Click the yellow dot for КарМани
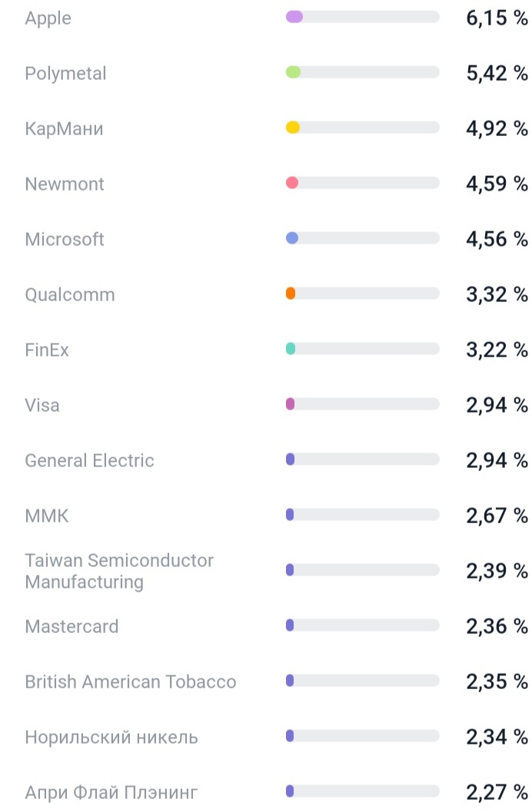This screenshot has height=812, width=532. point(293,127)
